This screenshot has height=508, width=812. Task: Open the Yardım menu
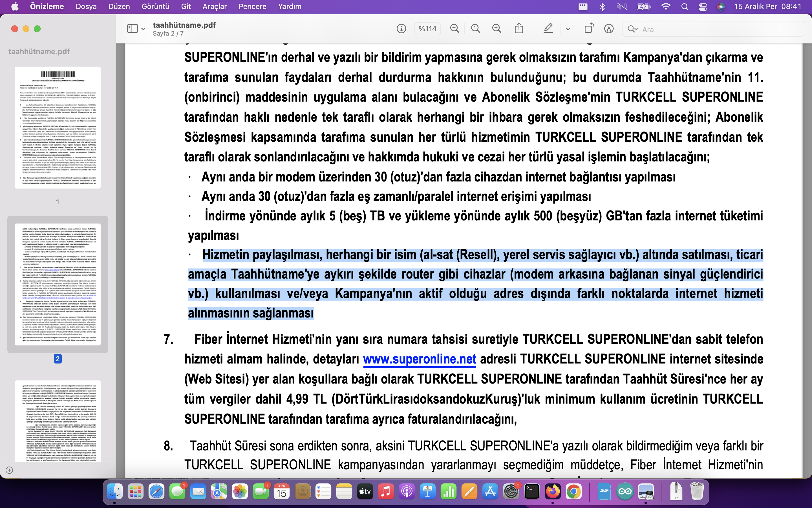[290, 6]
